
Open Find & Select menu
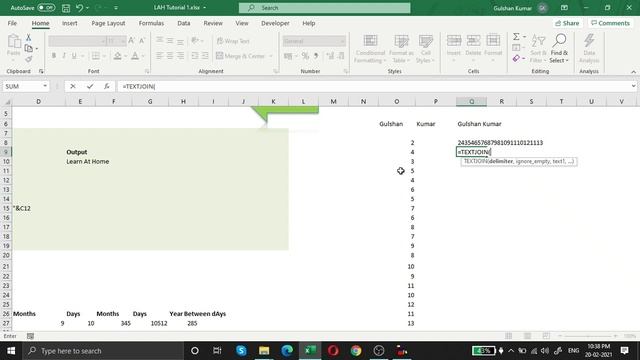pyautogui.click(x=559, y=49)
